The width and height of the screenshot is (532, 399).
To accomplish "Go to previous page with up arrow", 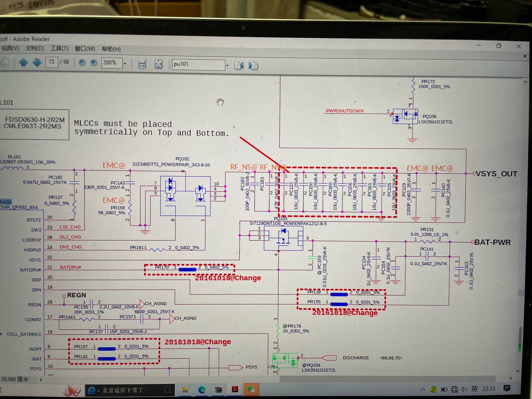I will [23, 62].
